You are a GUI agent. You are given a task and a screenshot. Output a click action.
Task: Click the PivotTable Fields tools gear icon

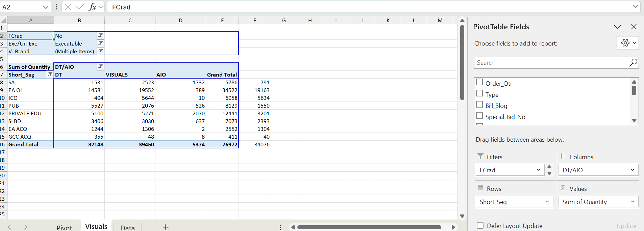coord(627,43)
